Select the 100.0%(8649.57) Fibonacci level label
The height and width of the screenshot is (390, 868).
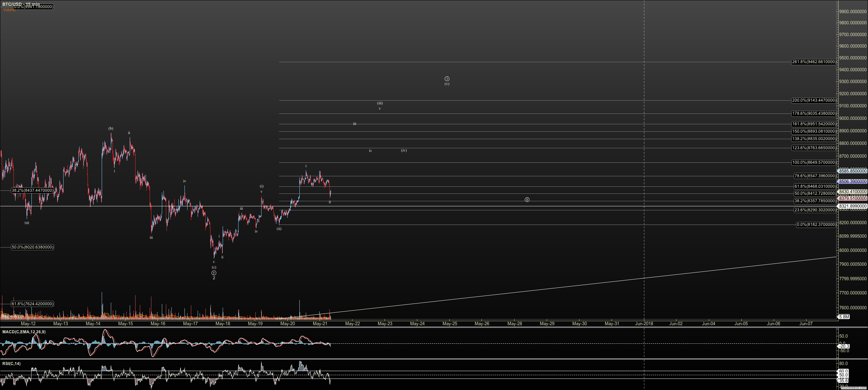click(x=814, y=162)
